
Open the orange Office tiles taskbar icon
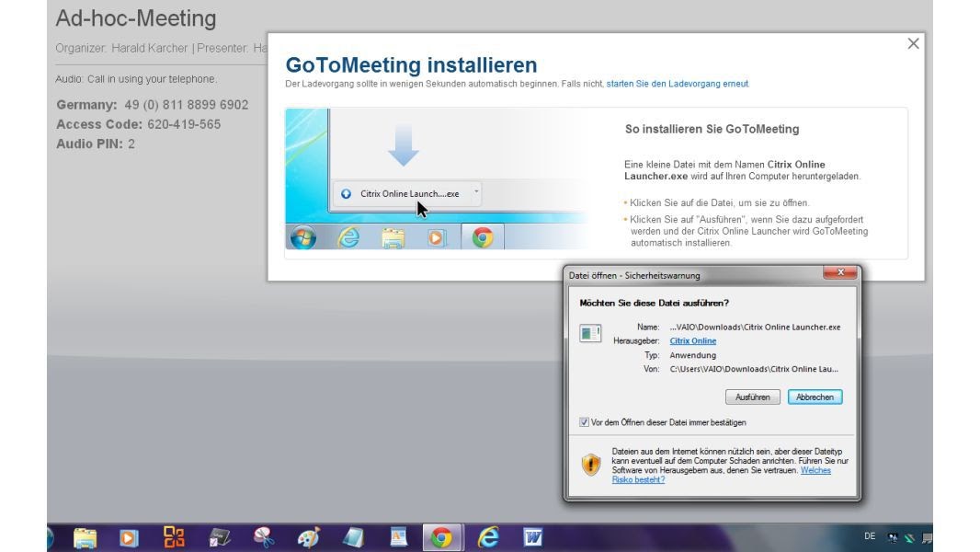[174, 537]
